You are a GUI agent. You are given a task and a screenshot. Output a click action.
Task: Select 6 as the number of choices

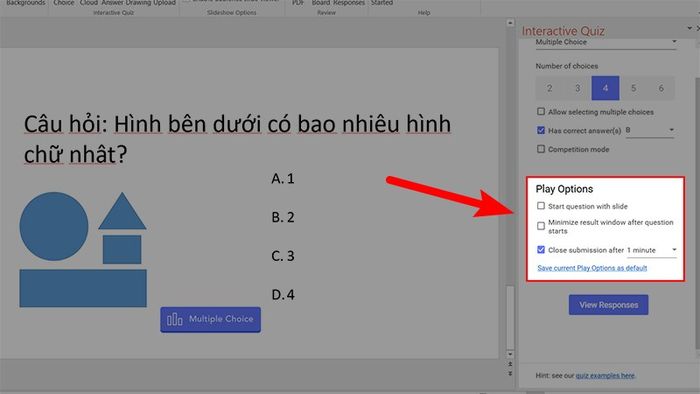coord(661,88)
